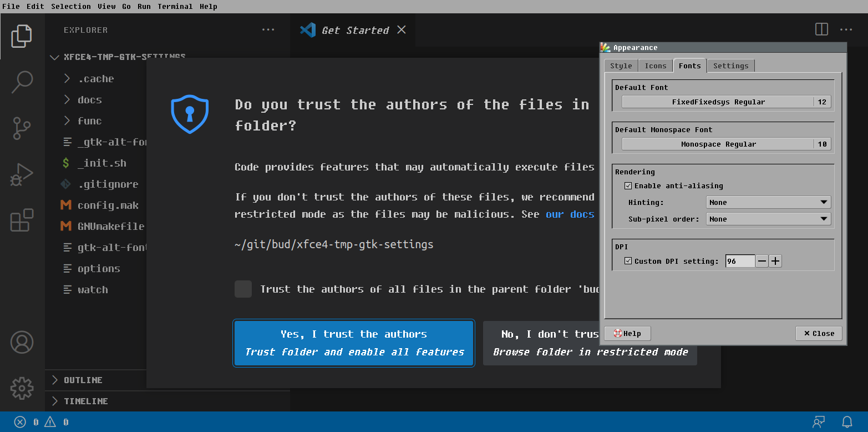The height and width of the screenshot is (432, 868).
Task: Click the feedback icon in status bar
Action: click(x=819, y=422)
